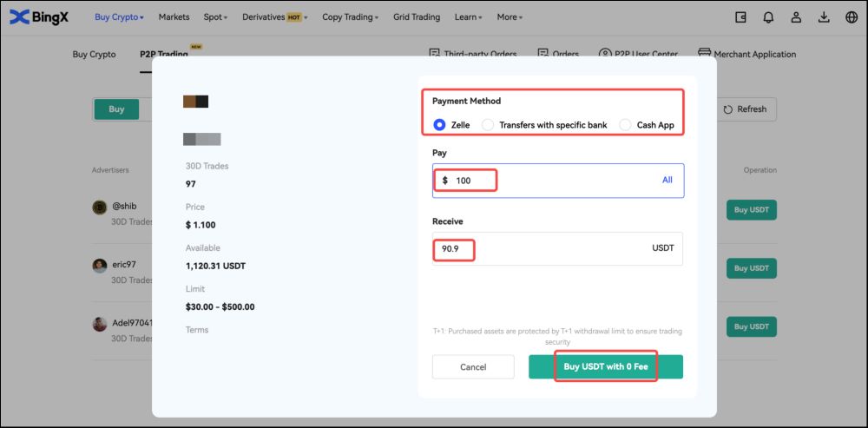This screenshot has width=868, height=428.
Task: Click the Pay amount input field
Action: click(x=547, y=181)
